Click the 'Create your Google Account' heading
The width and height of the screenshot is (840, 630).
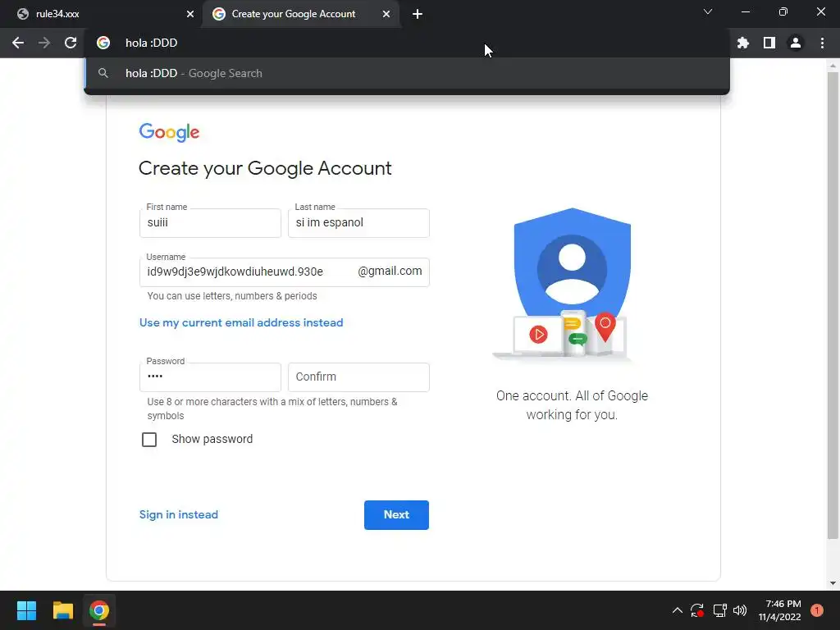point(265,168)
